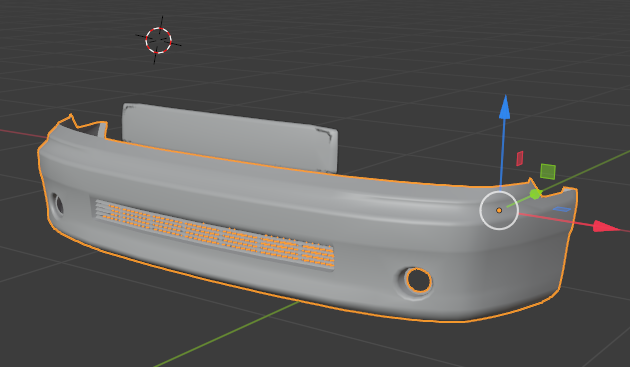Screen dimensions: 630x367
Task: Click the blue plane handle square
Action: click(x=562, y=209)
